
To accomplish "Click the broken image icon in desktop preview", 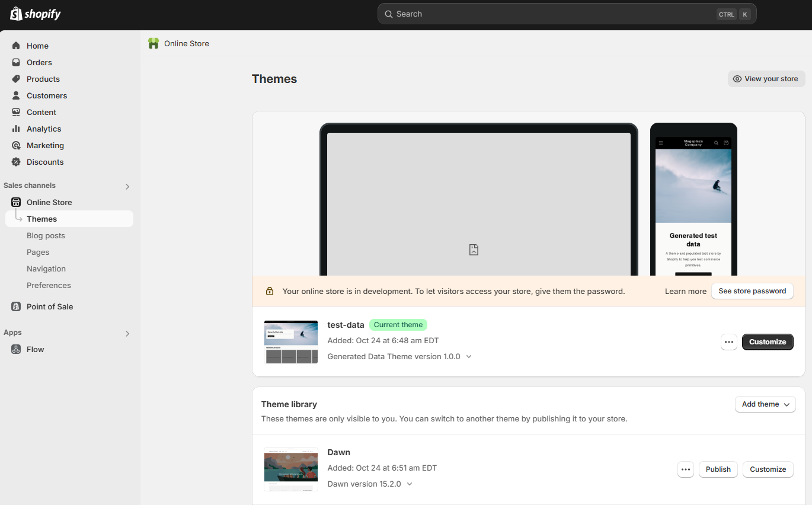I will pyautogui.click(x=474, y=250).
